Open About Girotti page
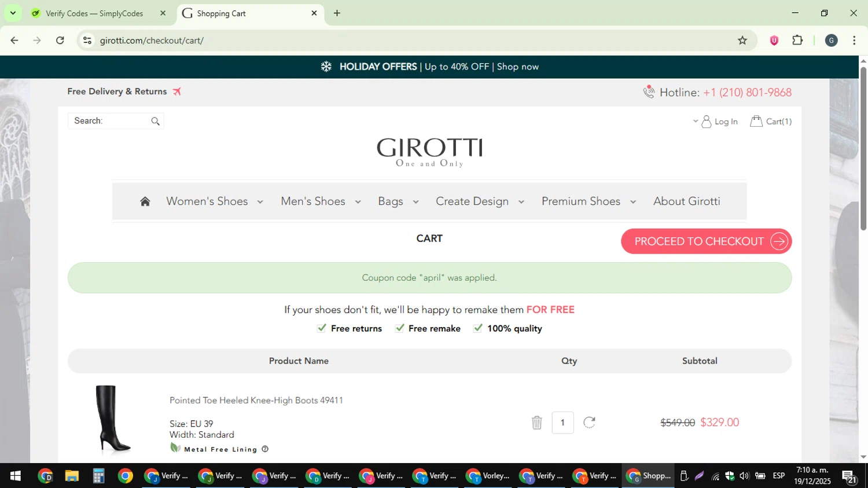Screen dimensions: 868x488 click(687, 201)
